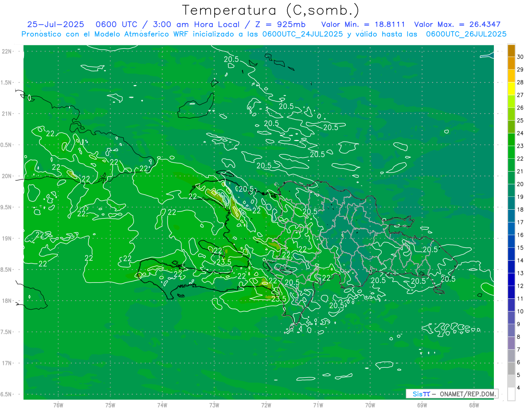Click the '17N' latitude axis label
This screenshot has width=532, height=411.
pyautogui.click(x=7, y=363)
